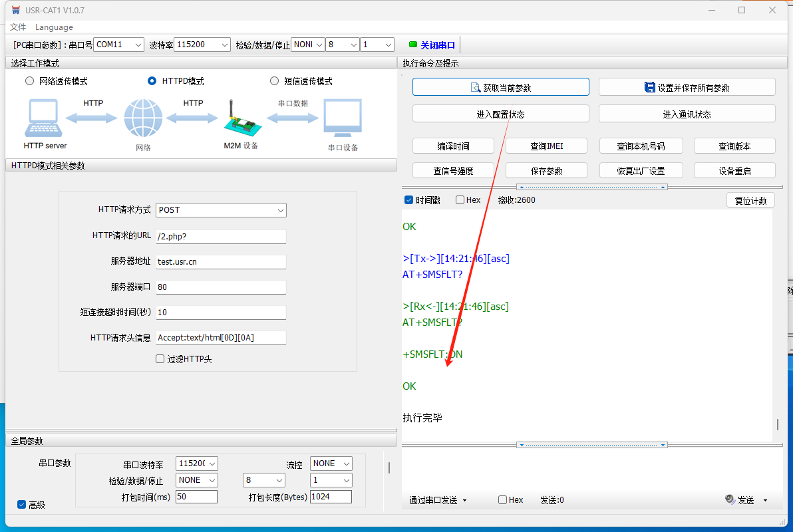This screenshot has width=793, height=532.
Task: Click the 查询IMEI button
Action: pyautogui.click(x=546, y=146)
